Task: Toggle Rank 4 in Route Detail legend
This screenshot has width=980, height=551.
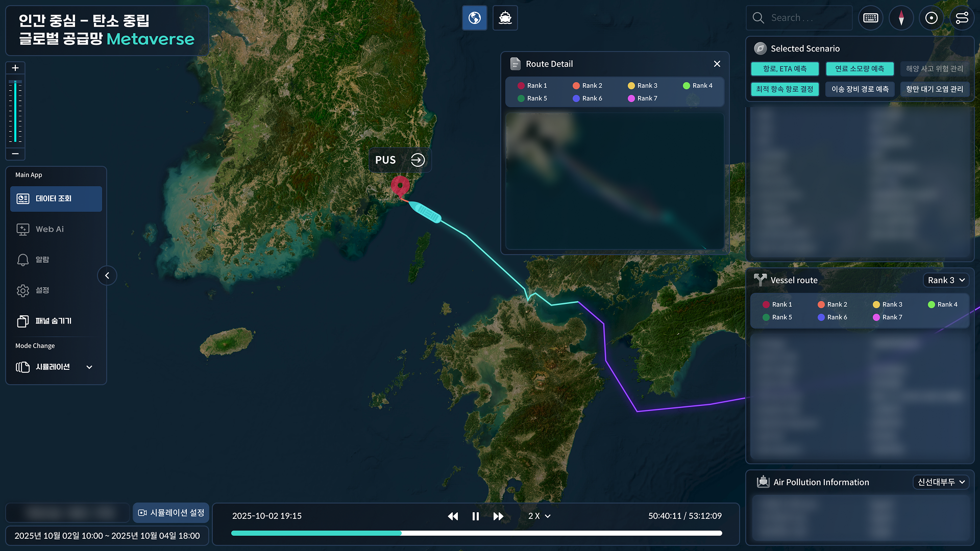Action: 698,86
